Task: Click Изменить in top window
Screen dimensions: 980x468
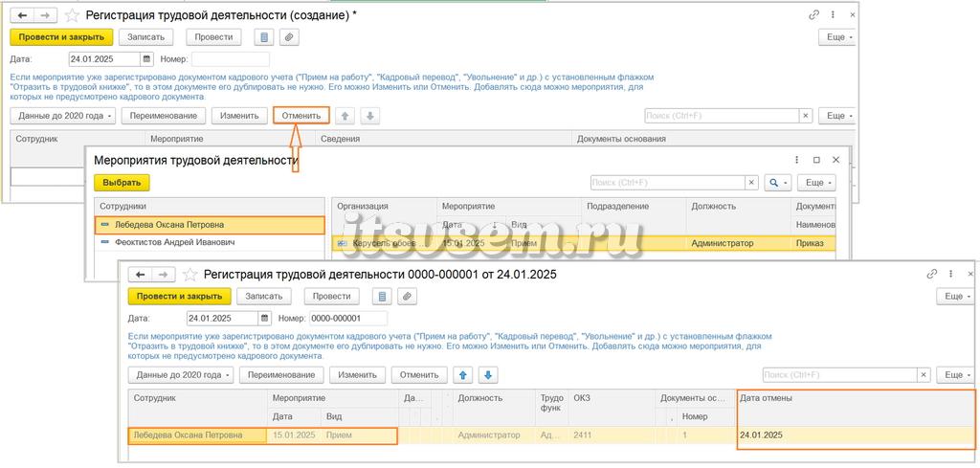Action: coord(239,116)
